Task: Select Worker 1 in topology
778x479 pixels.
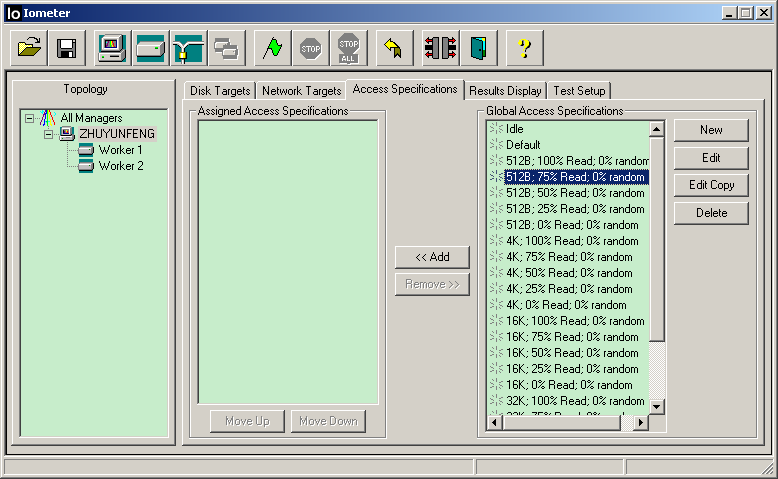Action: tap(121, 150)
